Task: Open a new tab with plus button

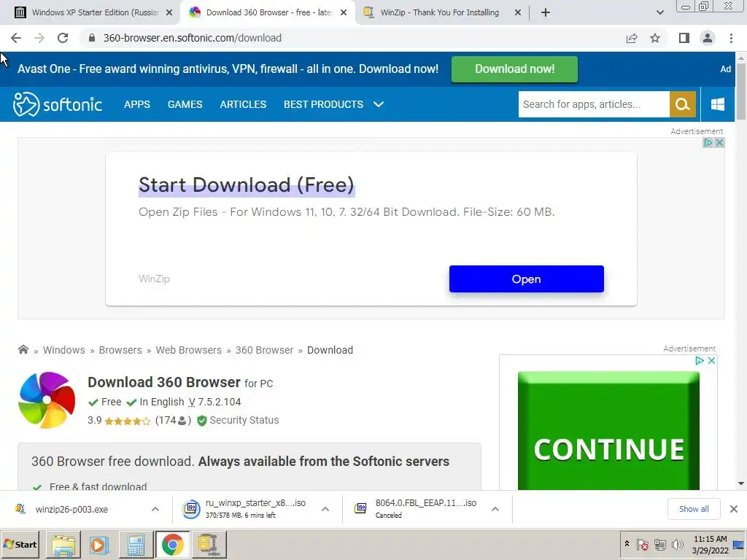Action: coord(546,12)
